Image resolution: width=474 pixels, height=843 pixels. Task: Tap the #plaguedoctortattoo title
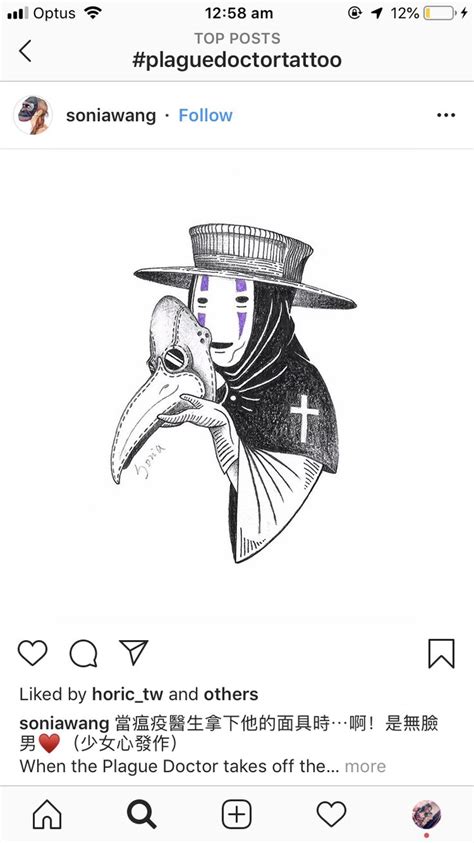[237, 60]
